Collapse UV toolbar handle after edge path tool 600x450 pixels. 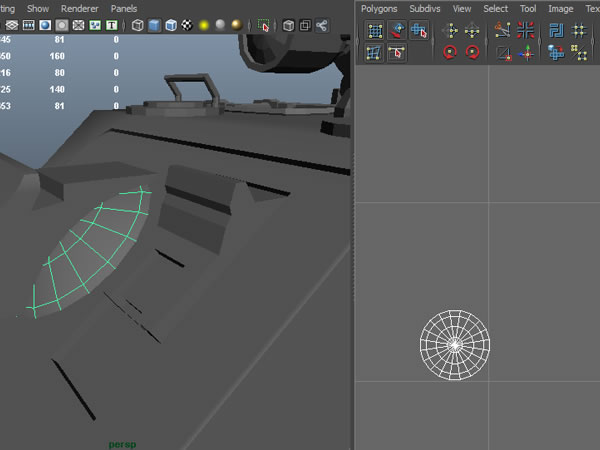pos(433,42)
